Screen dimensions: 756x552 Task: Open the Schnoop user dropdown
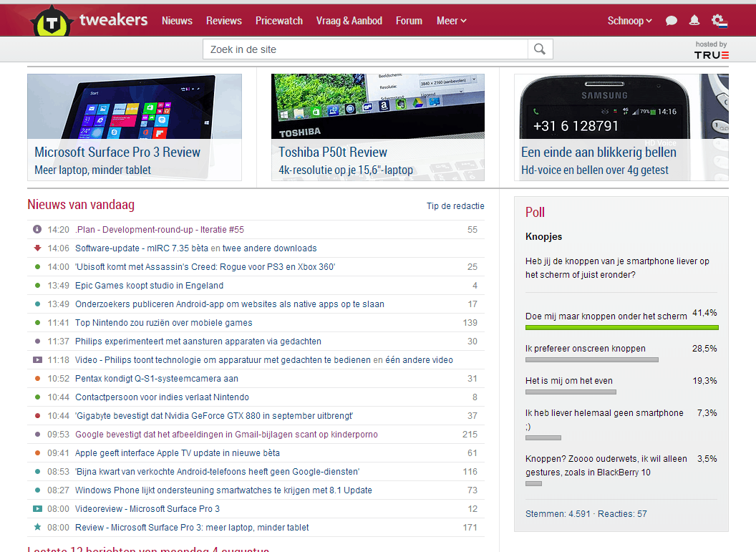tap(630, 21)
